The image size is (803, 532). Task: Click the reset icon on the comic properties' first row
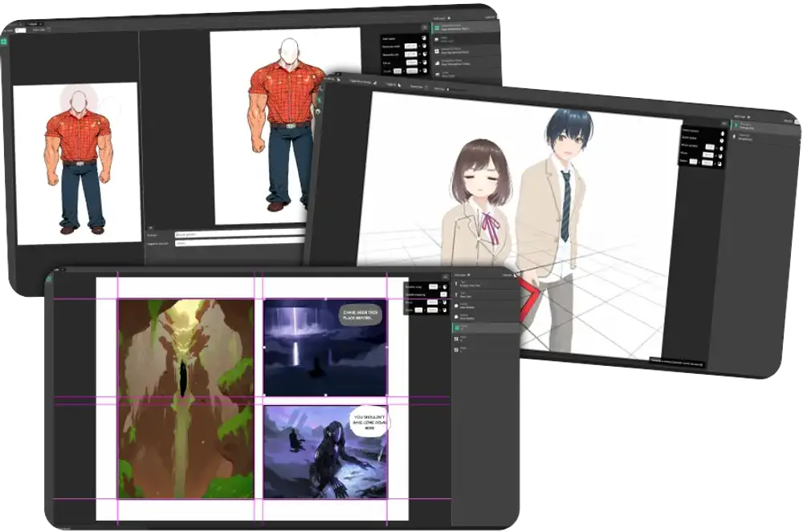pos(444,286)
